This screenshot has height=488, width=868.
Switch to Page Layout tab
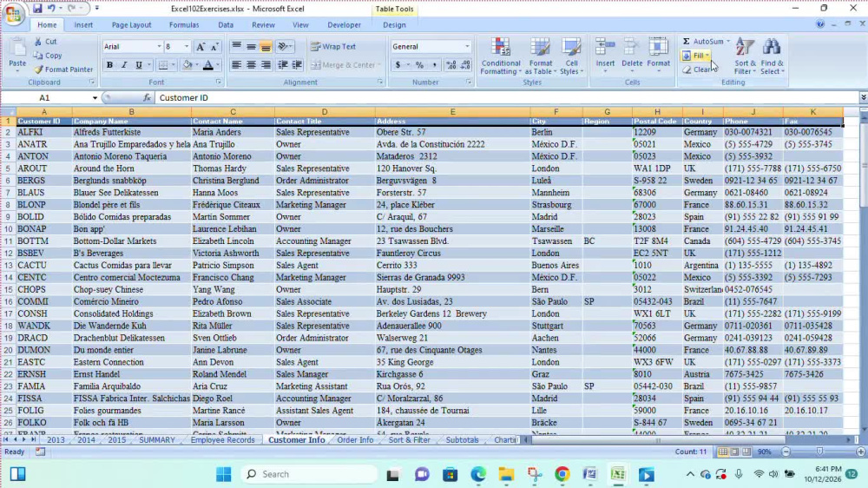(x=131, y=25)
